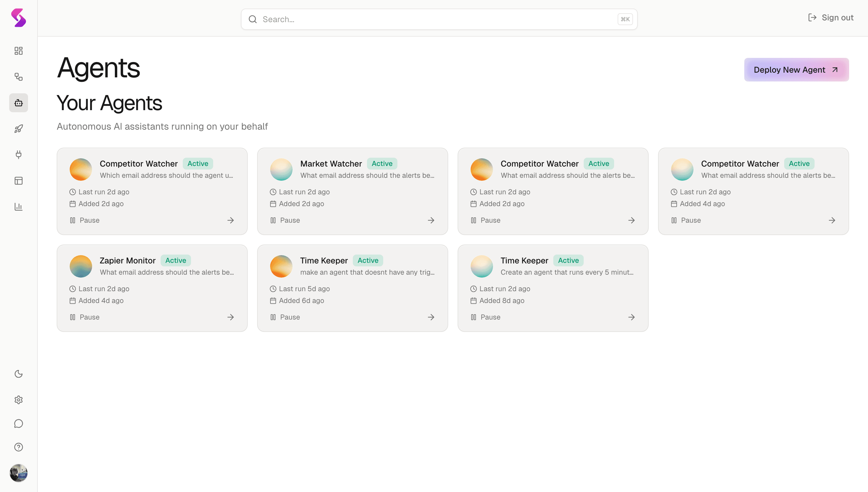This screenshot has height=492, width=868.
Task: Click the user profile avatar in sidebar
Action: click(x=19, y=473)
